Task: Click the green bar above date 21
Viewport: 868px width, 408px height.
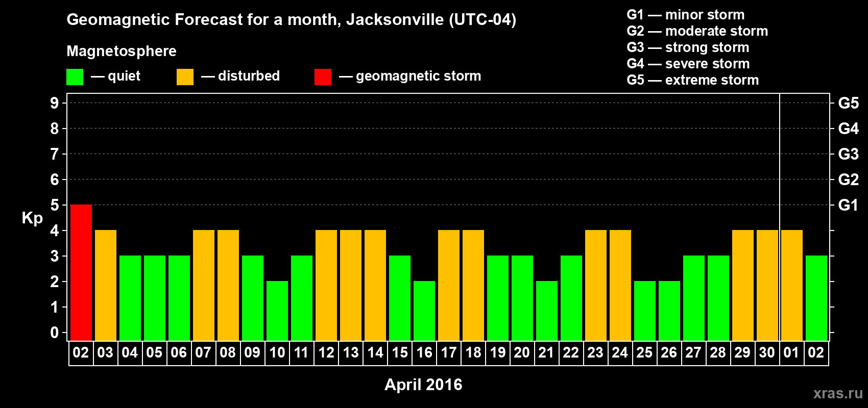Action: point(547,311)
